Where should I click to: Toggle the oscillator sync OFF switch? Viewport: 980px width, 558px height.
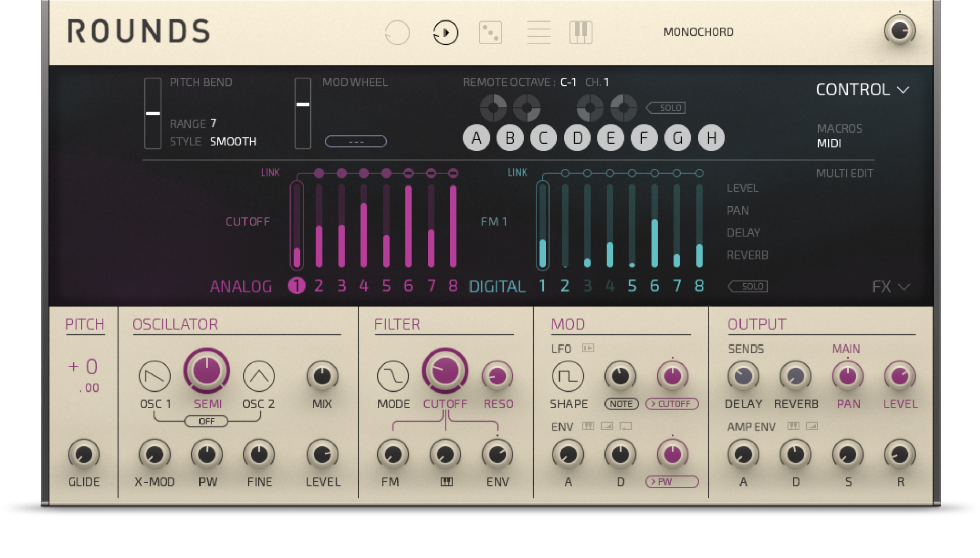coord(207,421)
